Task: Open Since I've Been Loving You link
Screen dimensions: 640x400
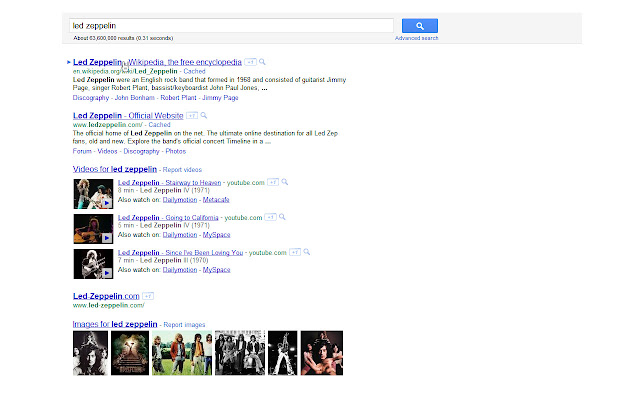Action: (180, 253)
